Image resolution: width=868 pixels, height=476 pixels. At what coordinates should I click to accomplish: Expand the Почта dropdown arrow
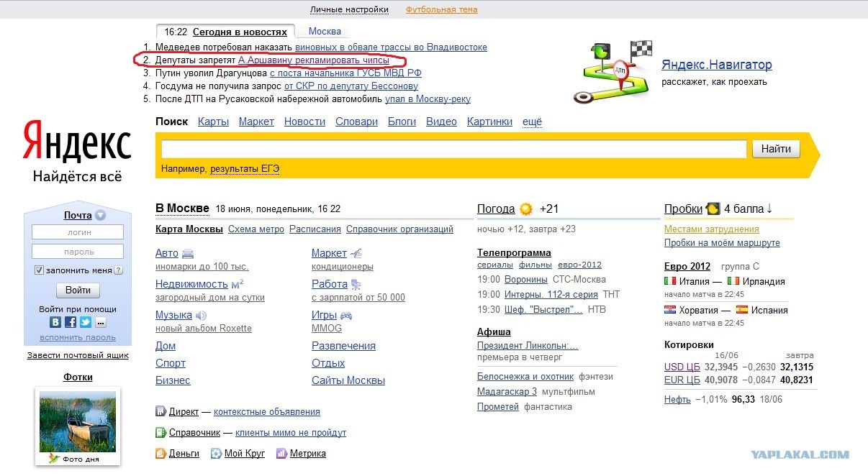point(100,215)
